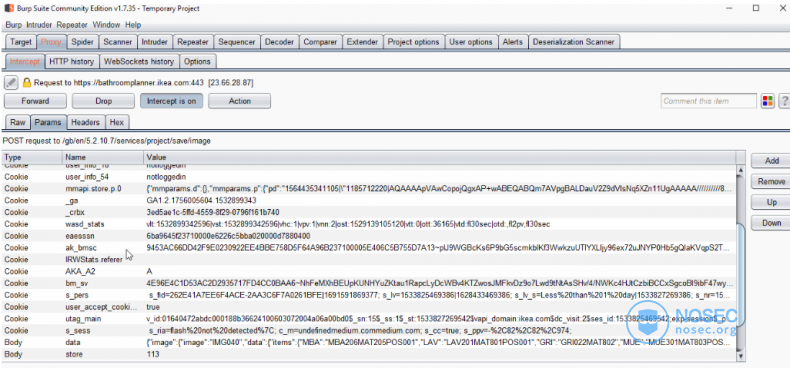Open the highlight color picker icon
This screenshot has height=368, width=790.
pyautogui.click(x=768, y=101)
